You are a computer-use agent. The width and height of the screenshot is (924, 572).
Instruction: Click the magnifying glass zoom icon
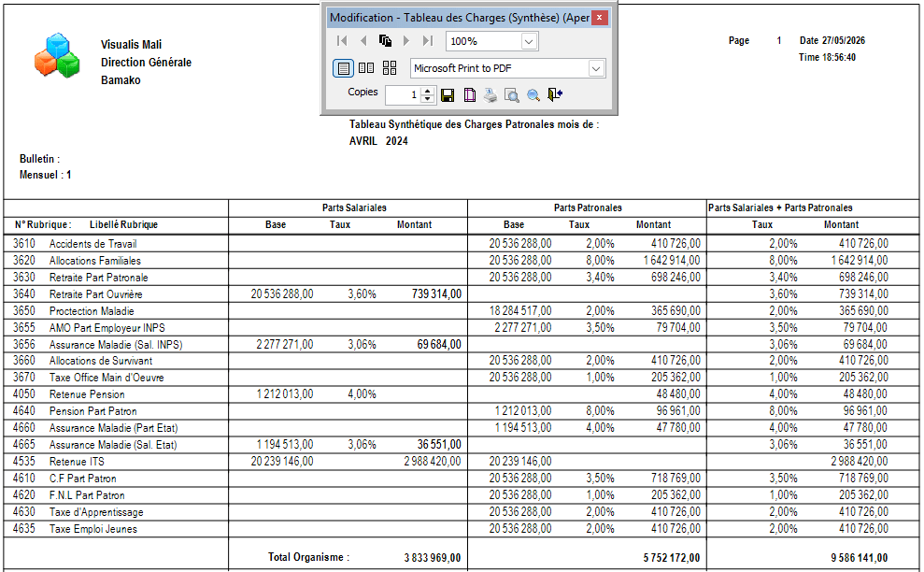click(x=533, y=95)
